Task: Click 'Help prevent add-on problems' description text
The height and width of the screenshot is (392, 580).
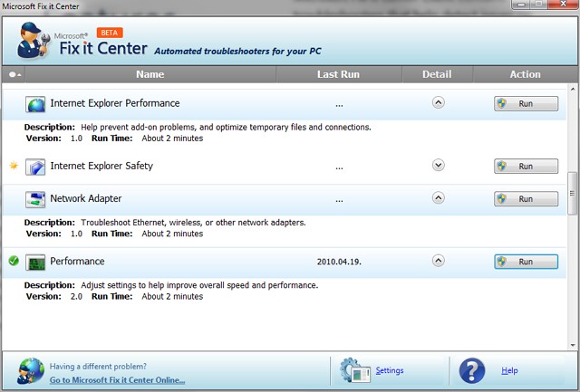Action: pos(226,127)
